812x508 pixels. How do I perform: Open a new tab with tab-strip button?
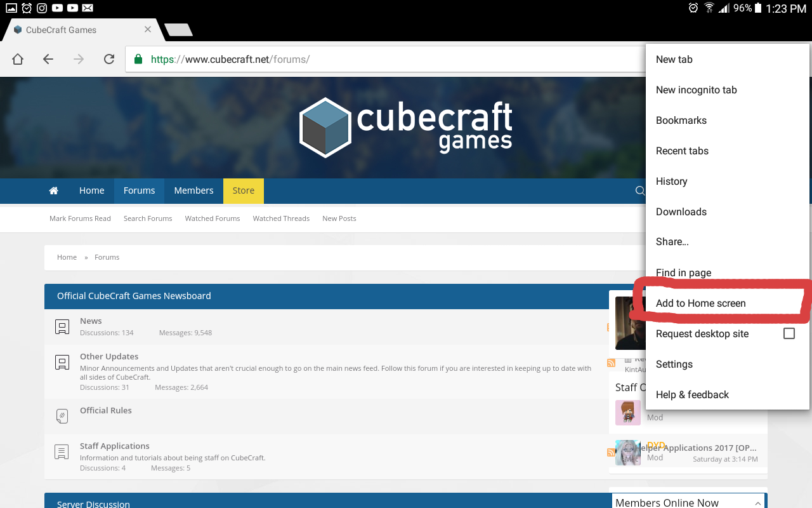(178, 30)
